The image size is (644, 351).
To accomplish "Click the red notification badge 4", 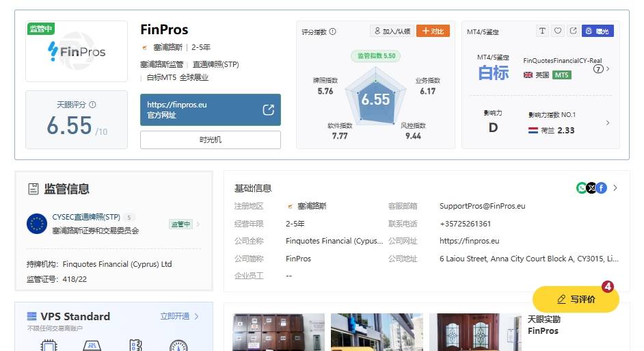I will click(x=608, y=287).
